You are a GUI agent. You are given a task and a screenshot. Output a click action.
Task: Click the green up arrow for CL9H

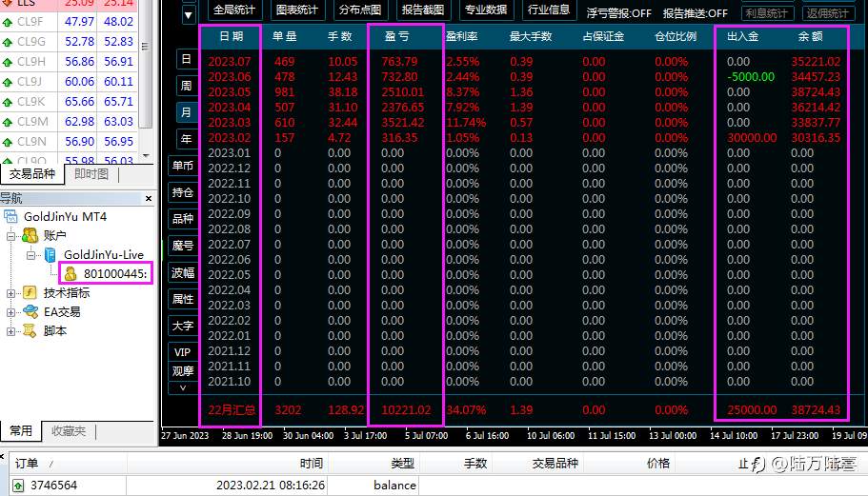coord(8,63)
